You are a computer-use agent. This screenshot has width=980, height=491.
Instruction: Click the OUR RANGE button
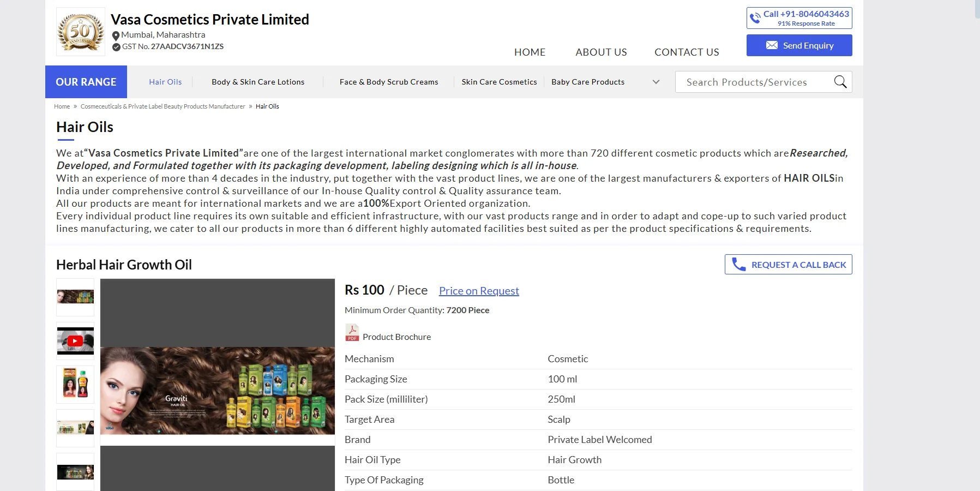86,82
